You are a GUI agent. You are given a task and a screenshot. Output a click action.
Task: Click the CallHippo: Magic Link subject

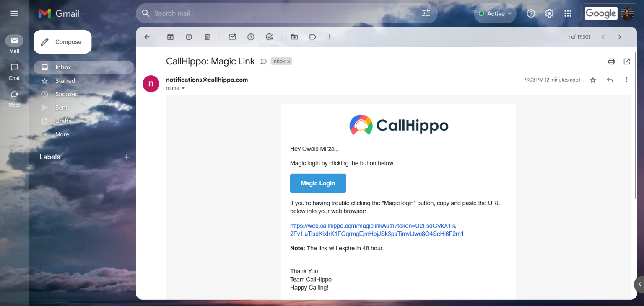(x=210, y=62)
